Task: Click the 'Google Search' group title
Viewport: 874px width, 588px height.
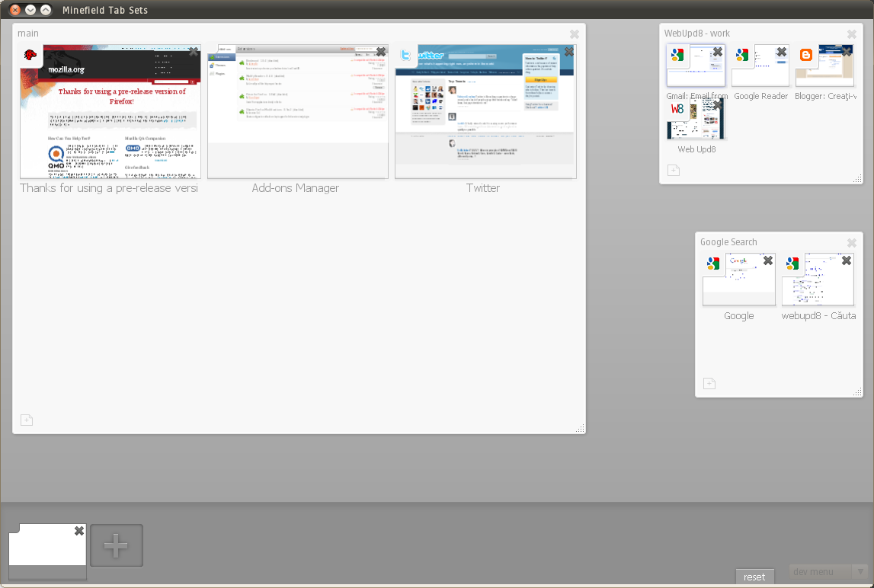Action: coord(728,242)
